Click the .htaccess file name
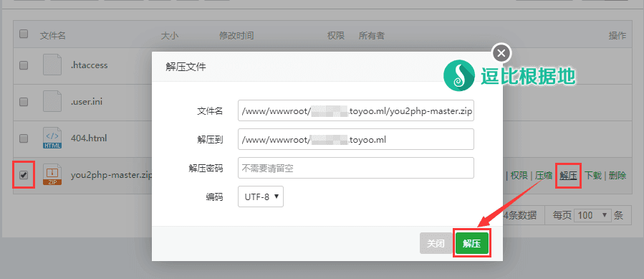This screenshot has width=644, height=279. click(x=89, y=65)
